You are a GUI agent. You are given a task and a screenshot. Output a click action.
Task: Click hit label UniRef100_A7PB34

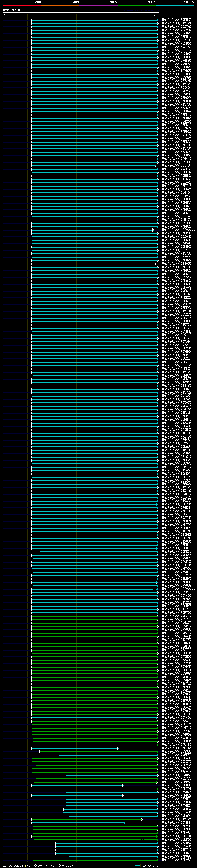[x=176, y=101]
